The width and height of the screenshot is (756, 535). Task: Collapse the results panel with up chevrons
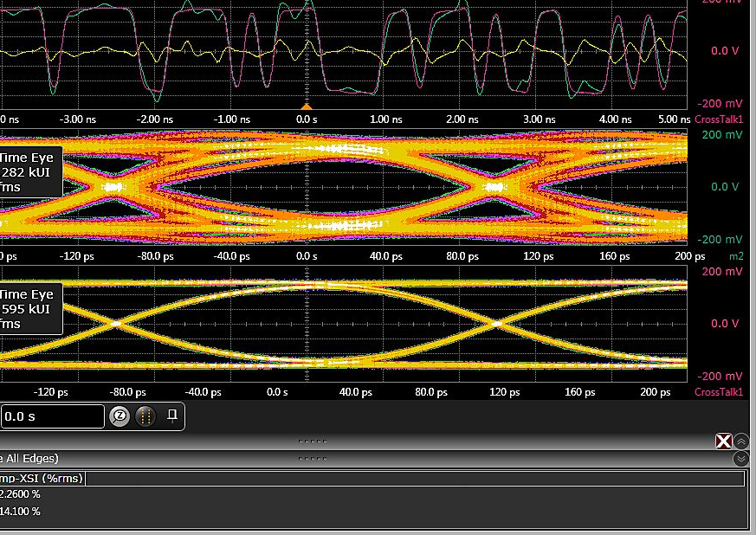point(741,442)
